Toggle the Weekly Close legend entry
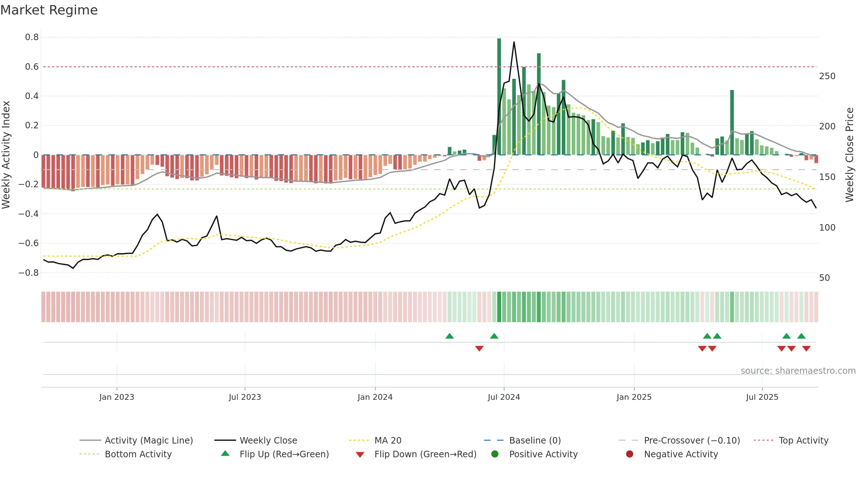868x488 pixels. (x=256, y=440)
